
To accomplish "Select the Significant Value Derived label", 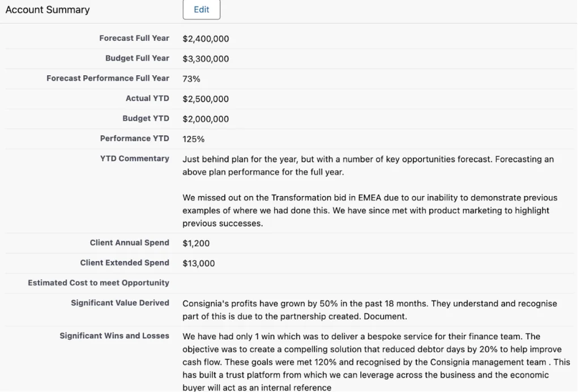I will click(x=120, y=303).
